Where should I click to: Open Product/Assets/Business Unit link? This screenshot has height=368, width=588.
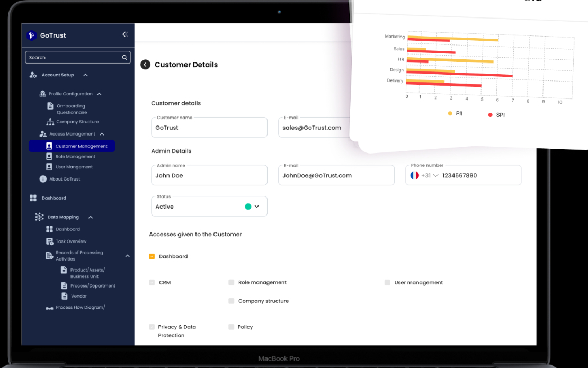tap(87, 273)
